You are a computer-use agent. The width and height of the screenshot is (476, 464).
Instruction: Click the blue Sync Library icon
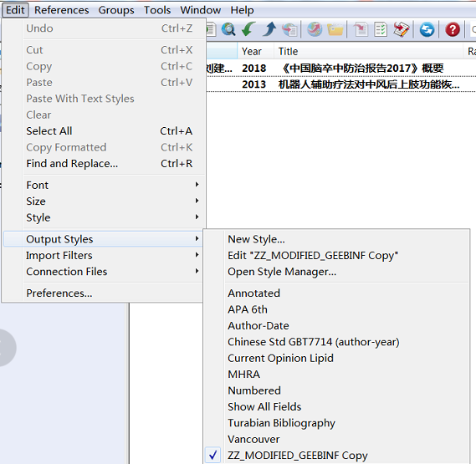tap(427, 29)
